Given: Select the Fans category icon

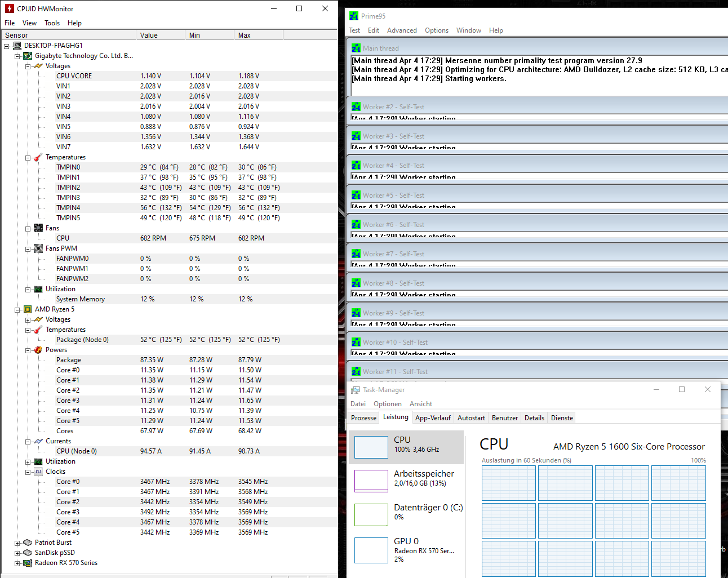Looking at the screenshot, I should (38, 228).
